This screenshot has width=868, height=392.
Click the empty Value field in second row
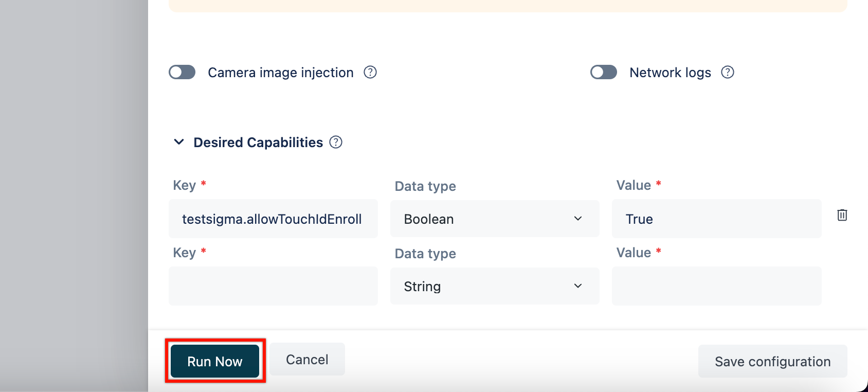coord(716,286)
